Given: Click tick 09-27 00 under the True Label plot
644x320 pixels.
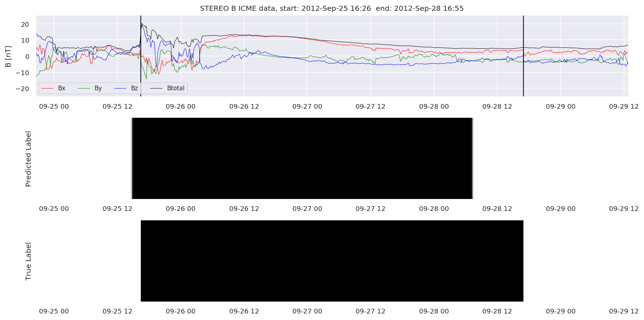Looking at the screenshot, I should [x=308, y=311].
